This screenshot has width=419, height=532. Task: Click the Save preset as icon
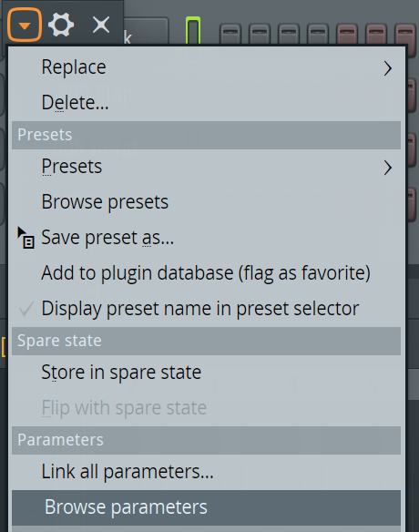tap(26, 238)
